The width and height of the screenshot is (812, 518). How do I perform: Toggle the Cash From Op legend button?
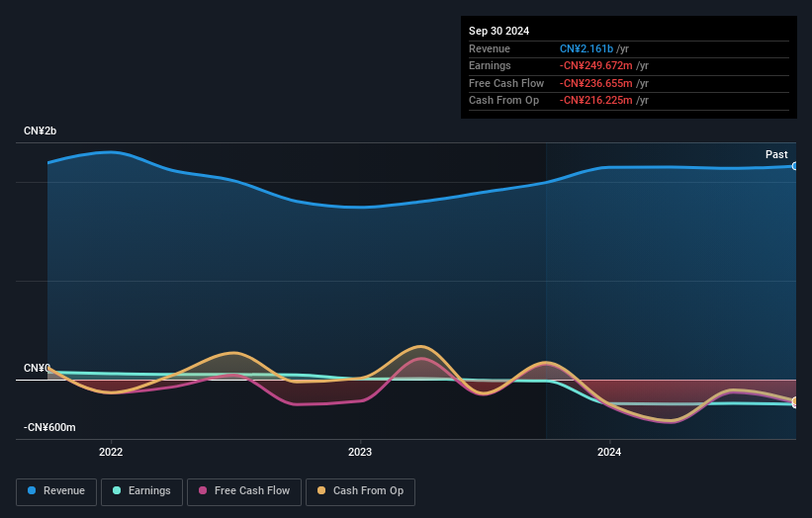point(360,491)
